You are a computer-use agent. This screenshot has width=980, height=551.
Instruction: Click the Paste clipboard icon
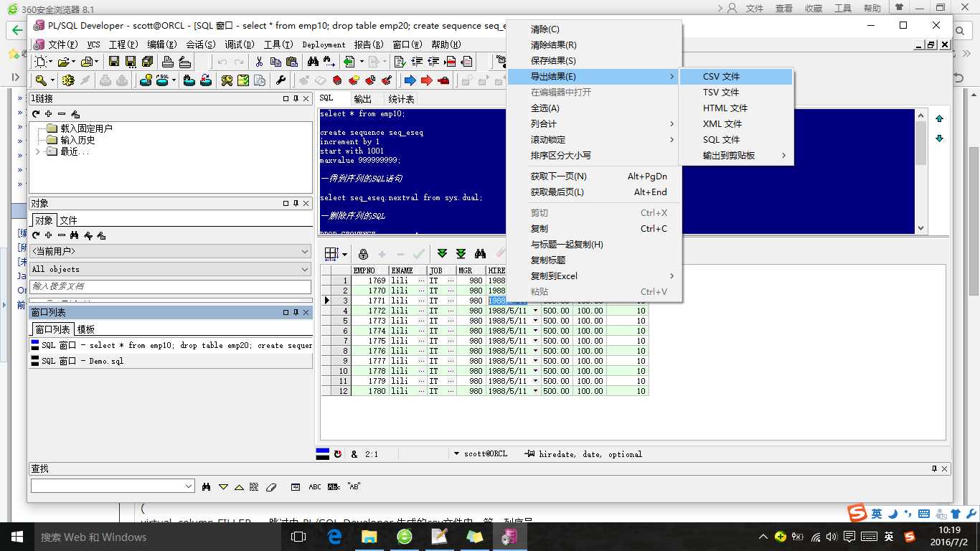(x=291, y=62)
